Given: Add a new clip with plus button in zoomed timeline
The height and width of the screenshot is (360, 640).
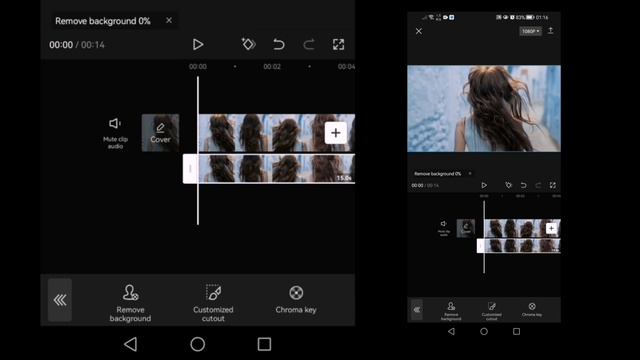Looking at the screenshot, I should coord(336,133).
